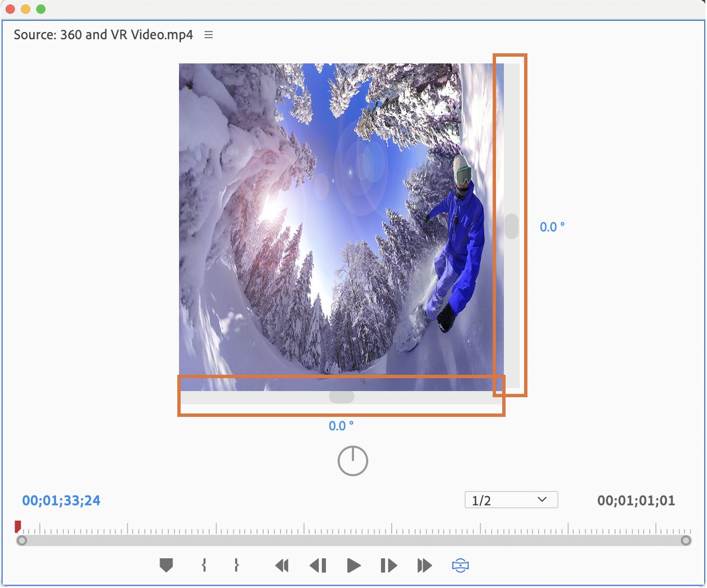Click the Add Marker button
707x588 pixels.
[x=166, y=565]
